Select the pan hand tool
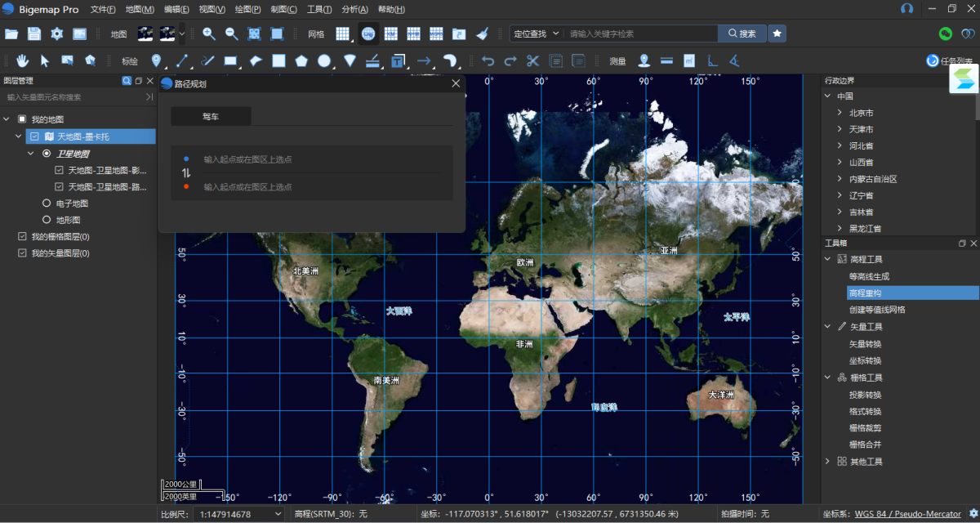This screenshot has height=523, width=980. (23, 60)
